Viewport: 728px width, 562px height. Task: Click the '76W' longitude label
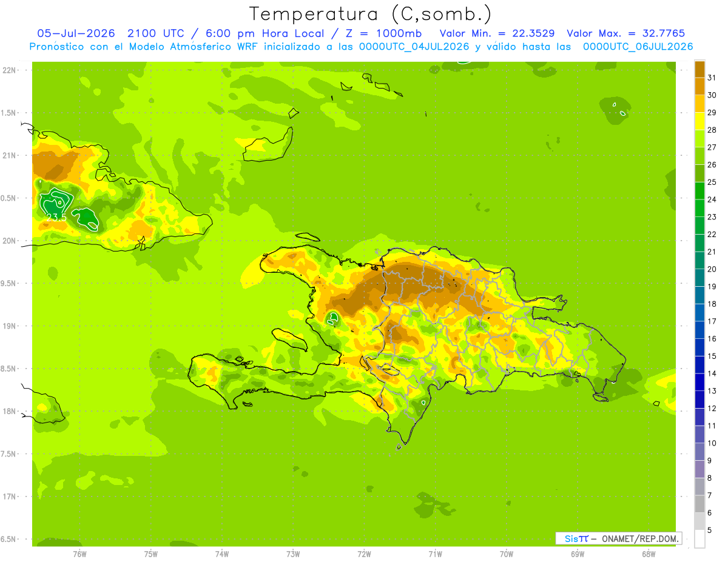pyautogui.click(x=79, y=554)
